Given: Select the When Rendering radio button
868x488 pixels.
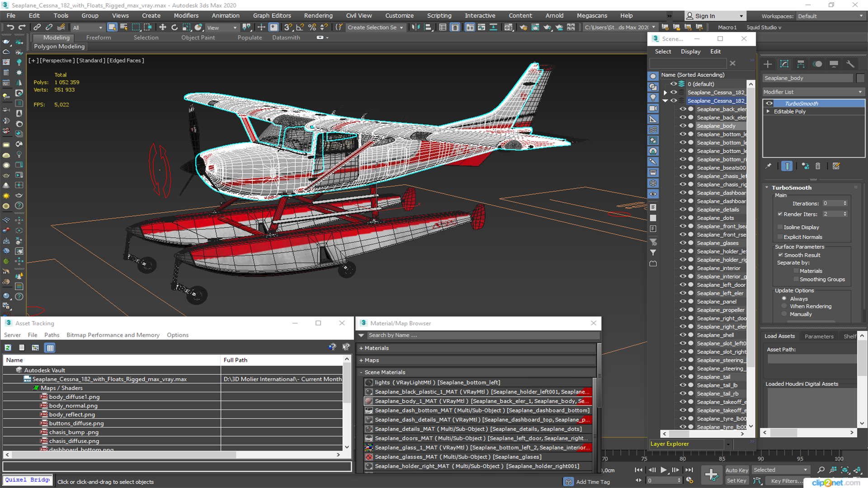Looking at the screenshot, I should [784, 306].
